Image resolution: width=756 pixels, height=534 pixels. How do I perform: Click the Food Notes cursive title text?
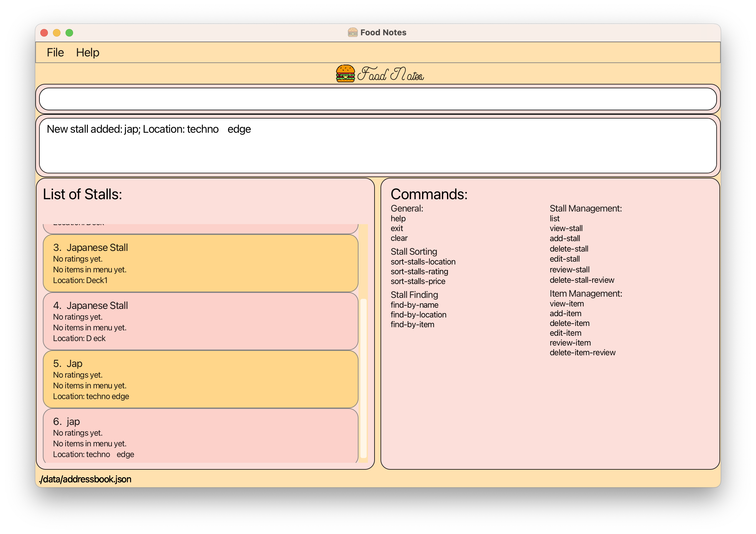391,74
